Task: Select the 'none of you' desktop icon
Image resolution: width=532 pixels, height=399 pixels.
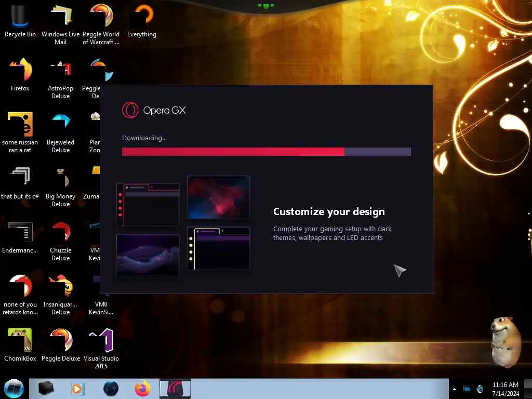Action: (x=20, y=295)
